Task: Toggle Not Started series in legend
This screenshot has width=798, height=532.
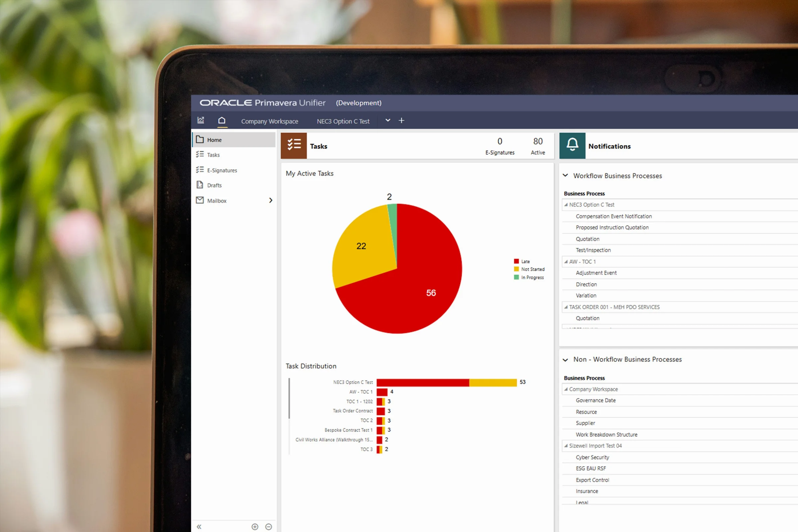Action: click(x=529, y=269)
